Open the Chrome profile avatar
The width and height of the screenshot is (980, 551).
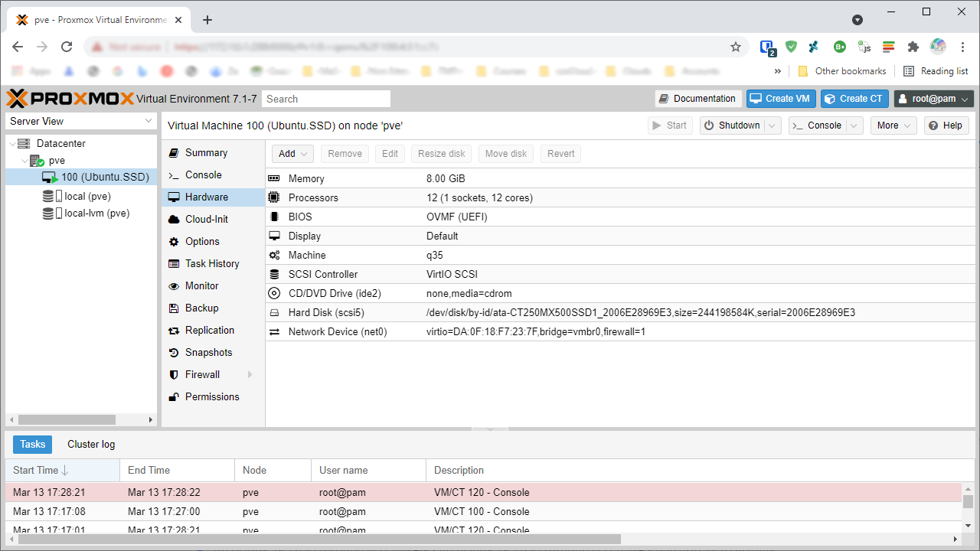click(x=938, y=47)
